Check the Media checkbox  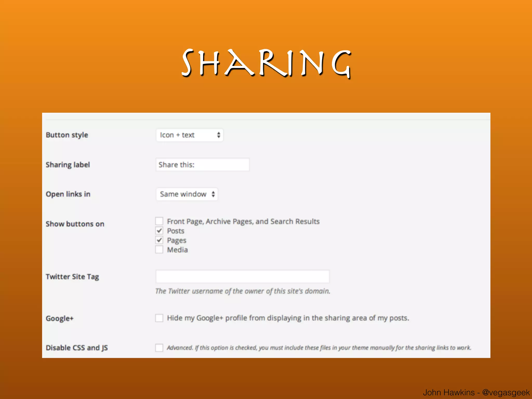click(159, 249)
